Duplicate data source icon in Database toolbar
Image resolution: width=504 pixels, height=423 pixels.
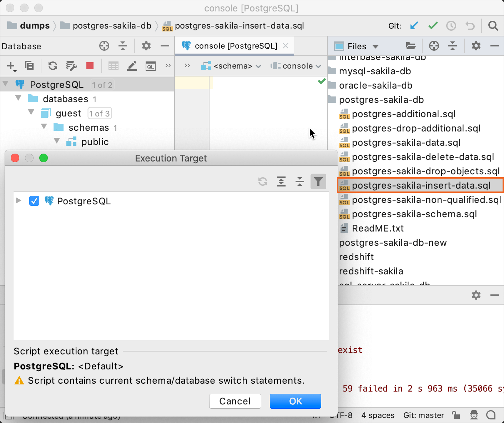pos(29,66)
